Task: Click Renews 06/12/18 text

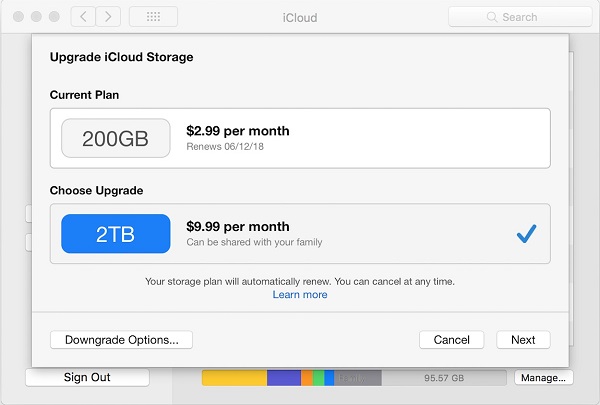Action: click(x=225, y=147)
